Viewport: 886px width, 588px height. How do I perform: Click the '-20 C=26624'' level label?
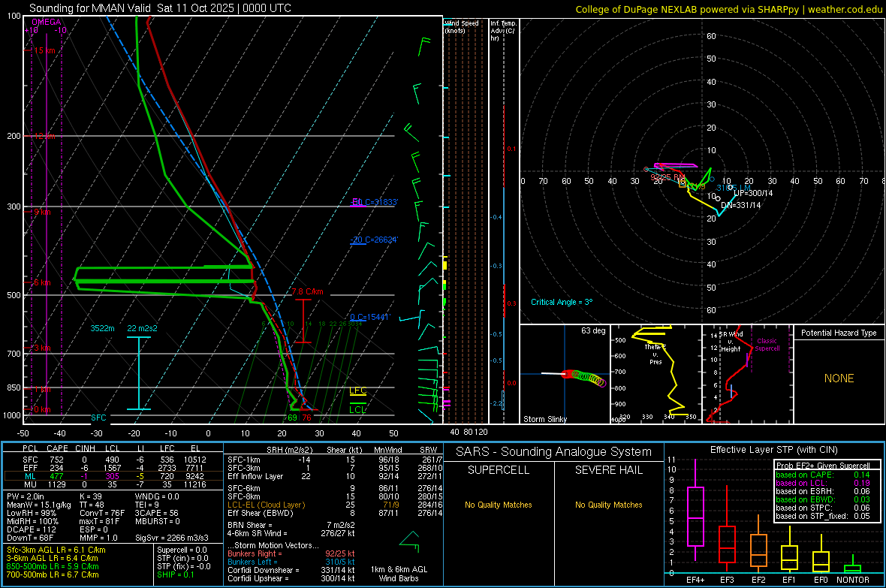coord(374,240)
